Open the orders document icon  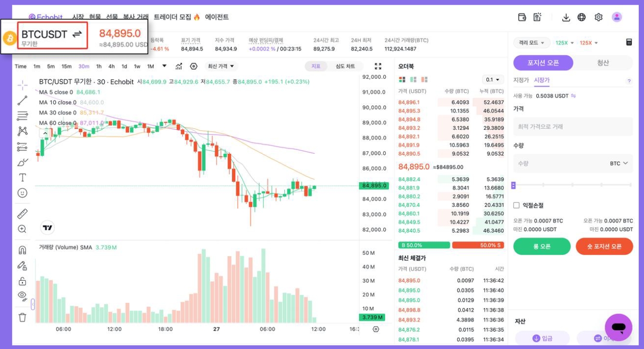tap(537, 17)
